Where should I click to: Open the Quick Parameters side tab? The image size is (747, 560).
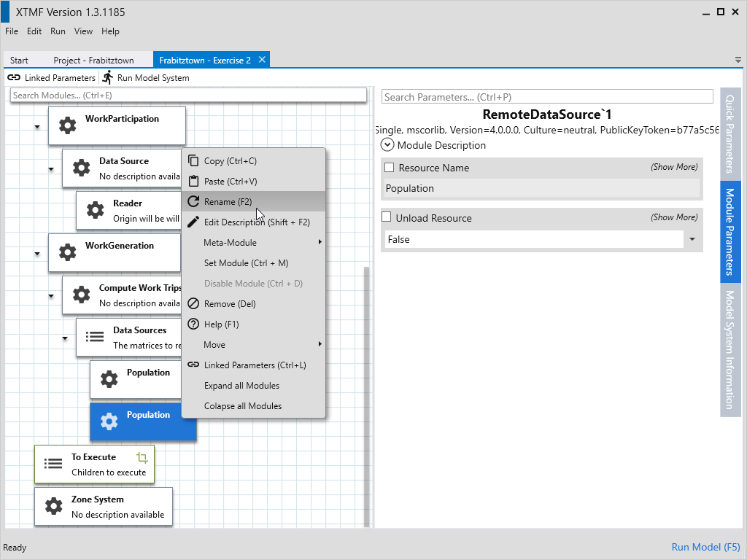click(x=729, y=133)
